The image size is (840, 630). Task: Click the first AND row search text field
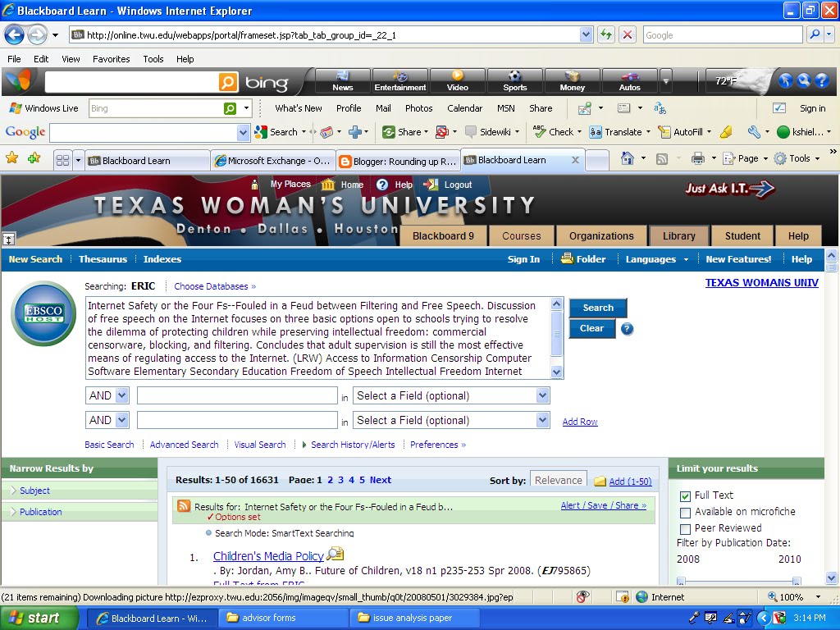point(237,395)
